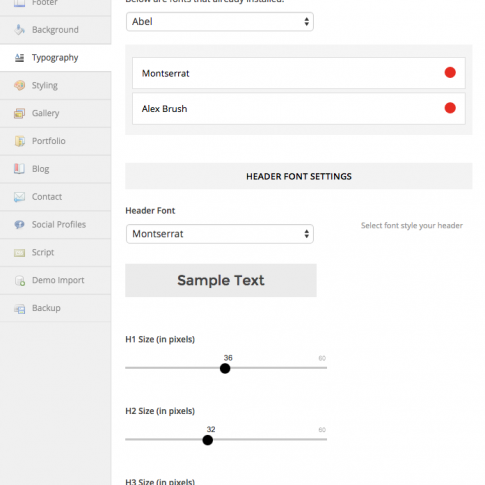Open the Social Profiles bubble icon
The image size is (485, 485).
point(19,224)
